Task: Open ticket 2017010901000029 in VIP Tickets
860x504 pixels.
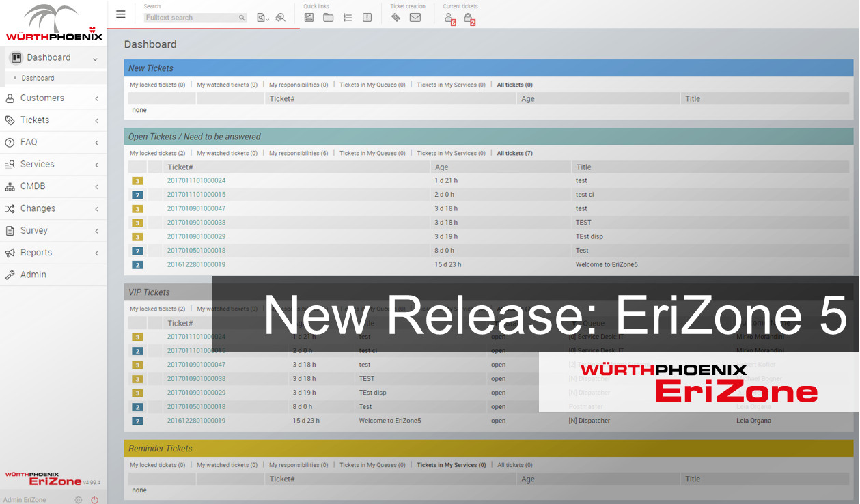Action: point(196,393)
